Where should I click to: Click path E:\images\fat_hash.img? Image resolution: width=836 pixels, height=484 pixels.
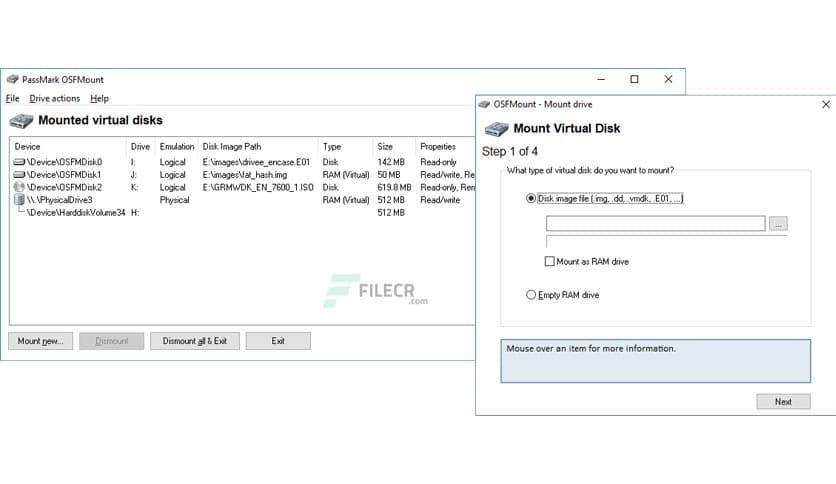(x=245, y=175)
